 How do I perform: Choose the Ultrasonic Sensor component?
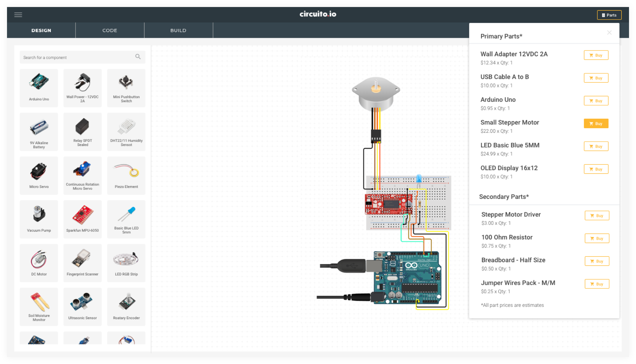click(82, 307)
